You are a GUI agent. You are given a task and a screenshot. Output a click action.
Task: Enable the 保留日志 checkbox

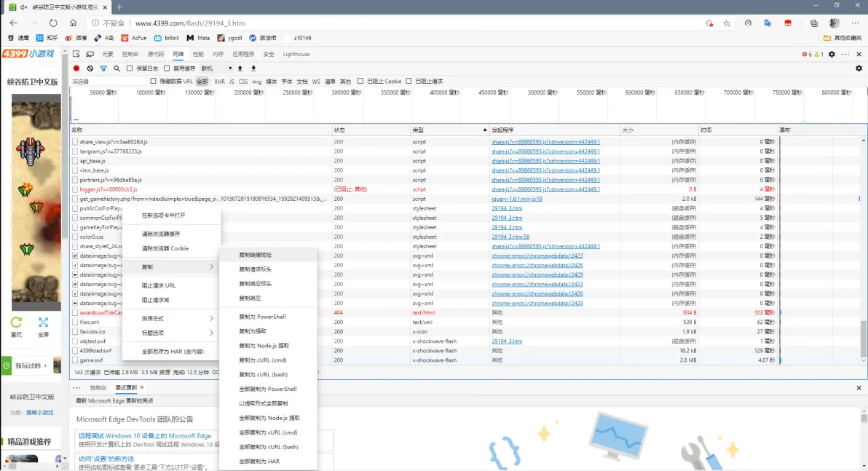[130, 68]
